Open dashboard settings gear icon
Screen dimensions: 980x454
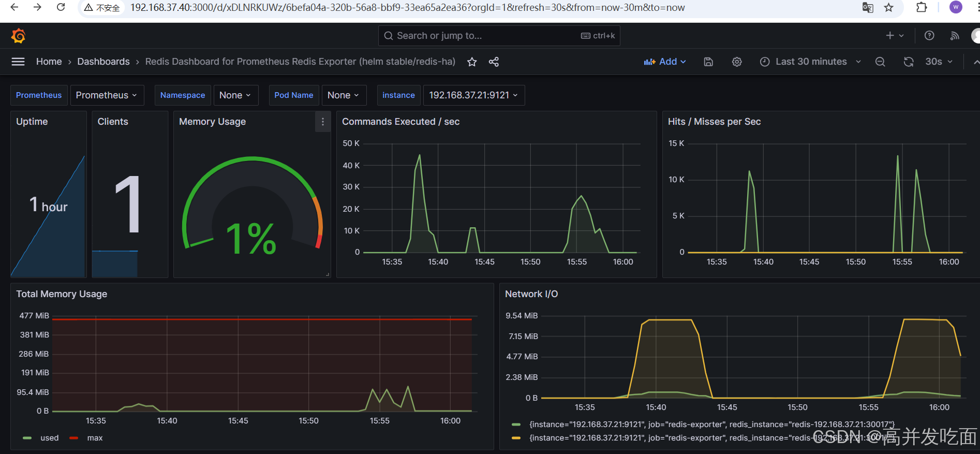coord(737,62)
